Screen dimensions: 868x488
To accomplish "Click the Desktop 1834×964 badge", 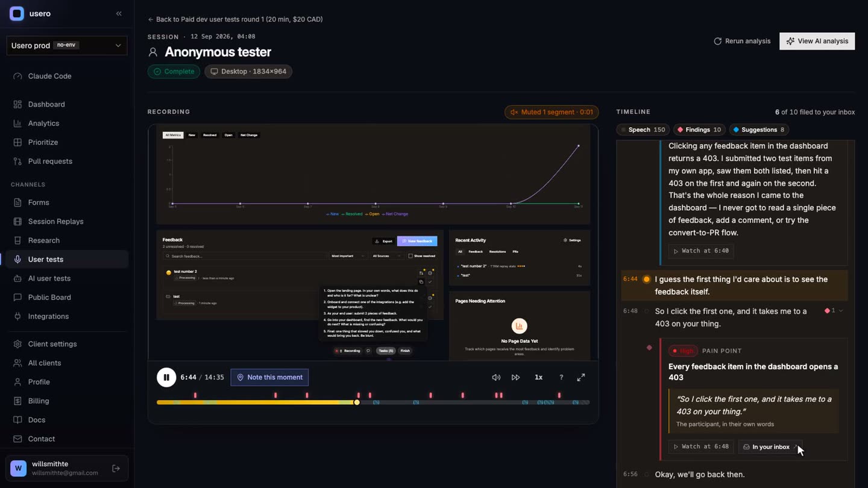I will click(x=248, y=71).
